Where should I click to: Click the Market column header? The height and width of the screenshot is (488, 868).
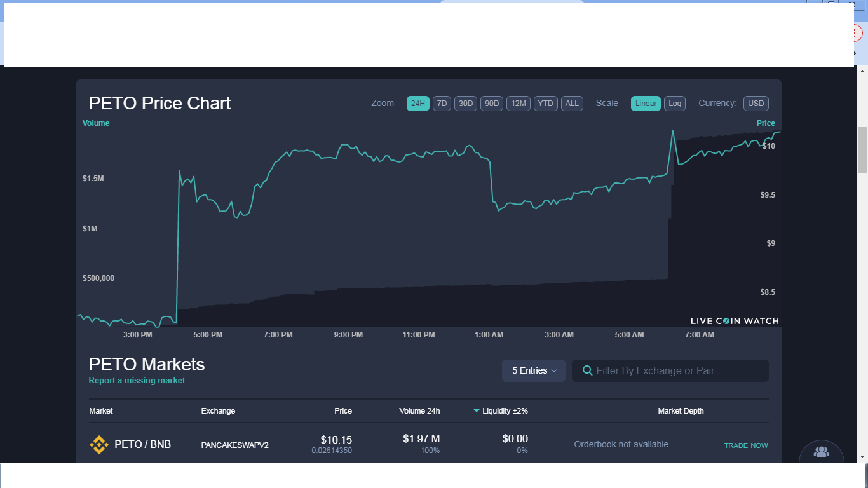point(101,411)
